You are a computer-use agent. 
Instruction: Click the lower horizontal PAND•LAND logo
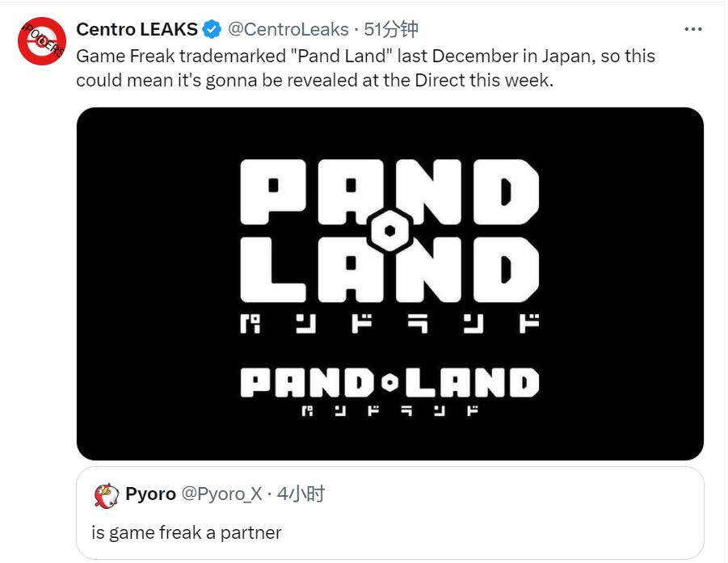coord(389,383)
